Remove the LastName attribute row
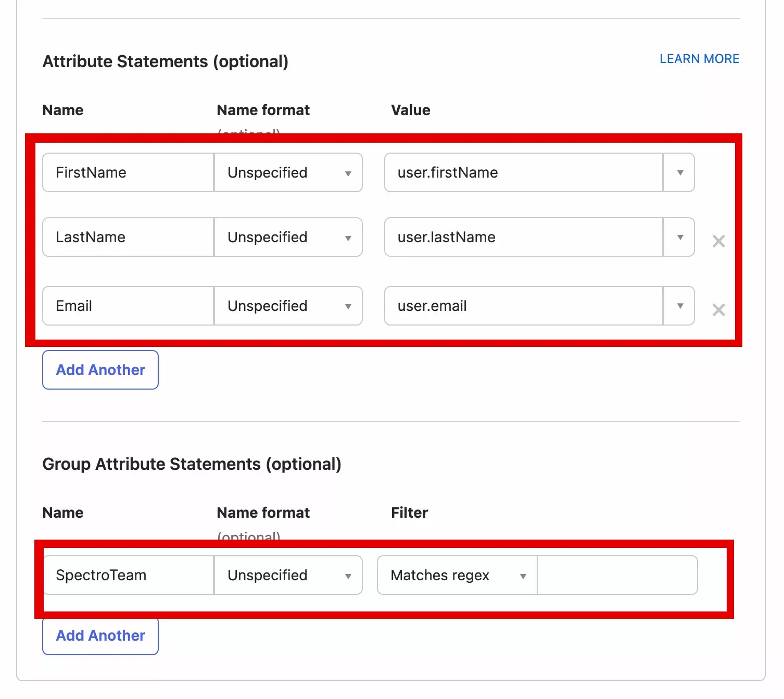The height and width of the screenshot is (699, 784). tap(718, 241)
